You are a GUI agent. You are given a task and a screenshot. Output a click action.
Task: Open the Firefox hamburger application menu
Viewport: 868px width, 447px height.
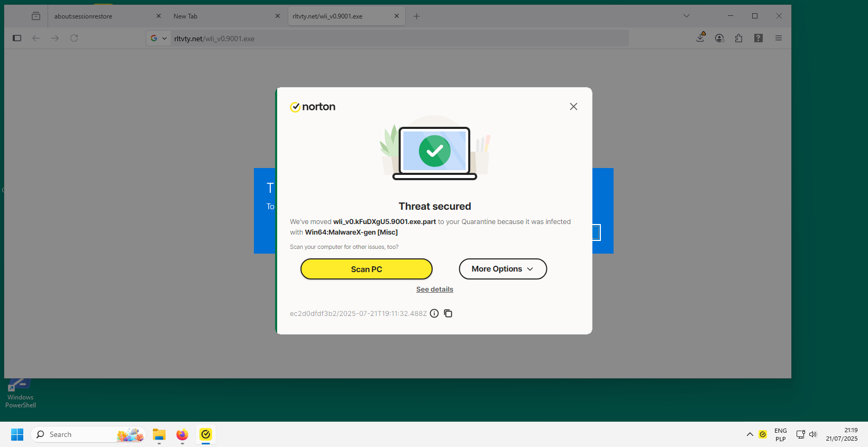779,38
